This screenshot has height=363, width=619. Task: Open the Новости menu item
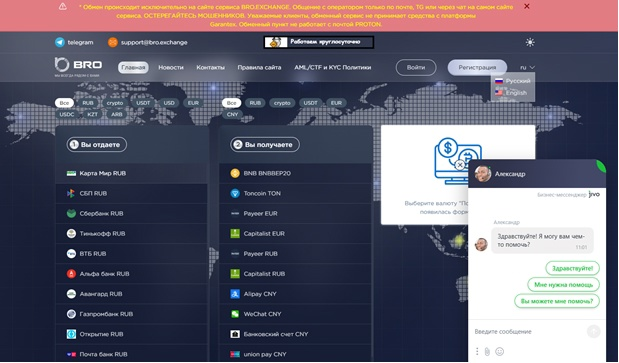171,67
